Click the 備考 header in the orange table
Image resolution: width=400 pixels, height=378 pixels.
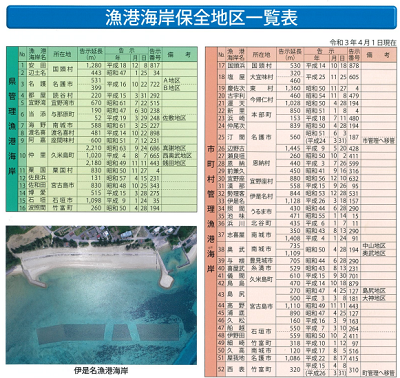pyautogui.click(x=378, y=55)
